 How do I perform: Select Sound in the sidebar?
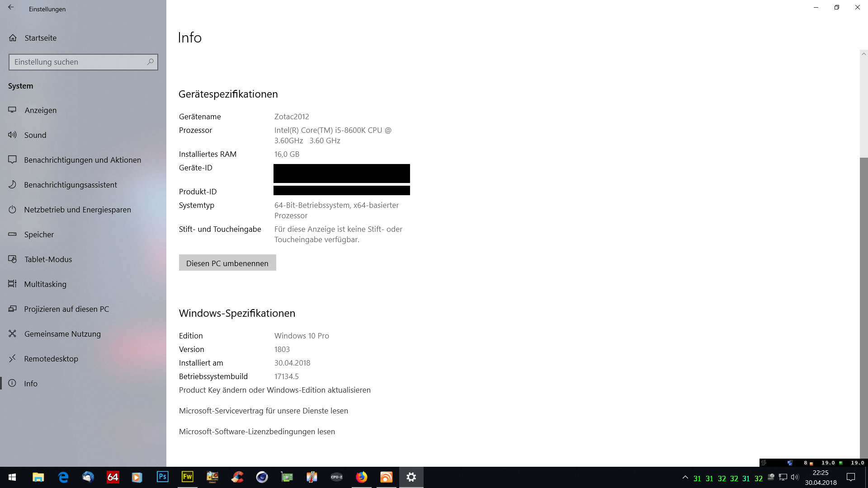[x=35, y=135]
